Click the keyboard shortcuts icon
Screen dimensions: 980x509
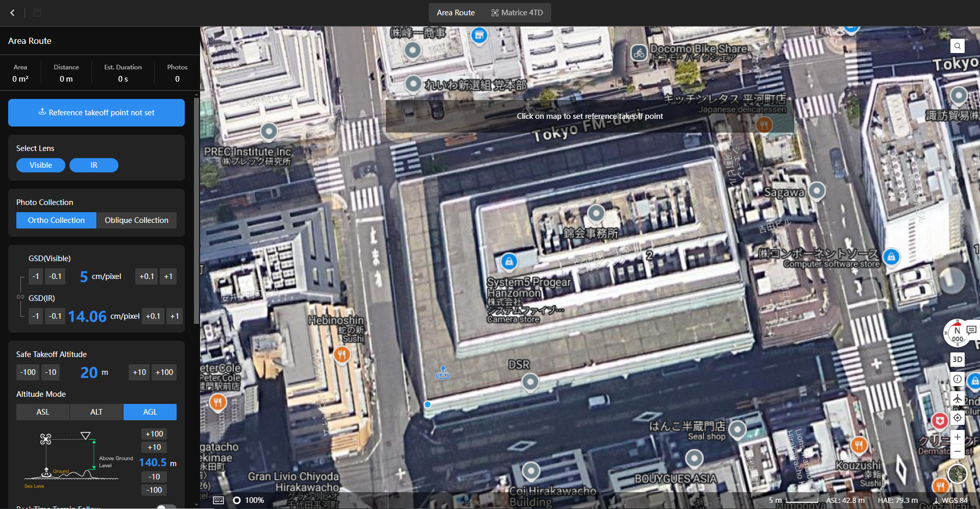tap(218, 500)
